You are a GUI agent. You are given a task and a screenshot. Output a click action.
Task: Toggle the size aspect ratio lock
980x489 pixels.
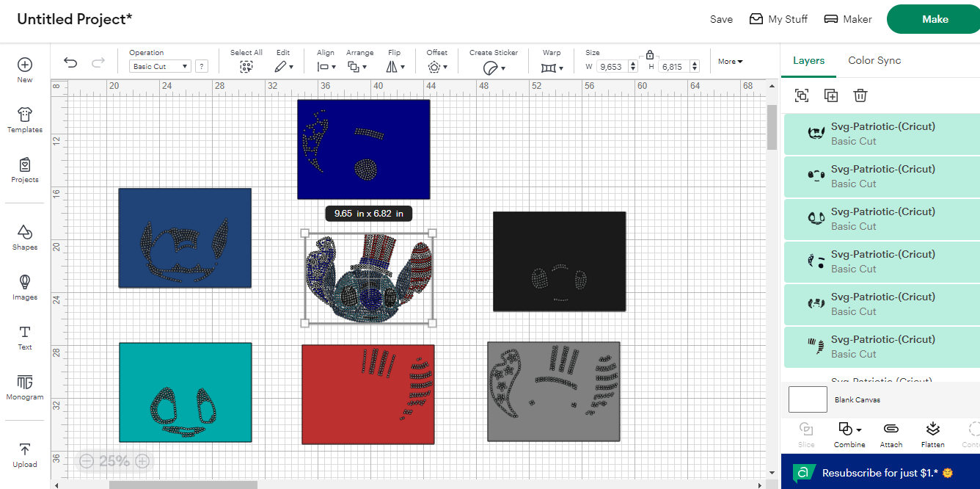coord(650,54)
